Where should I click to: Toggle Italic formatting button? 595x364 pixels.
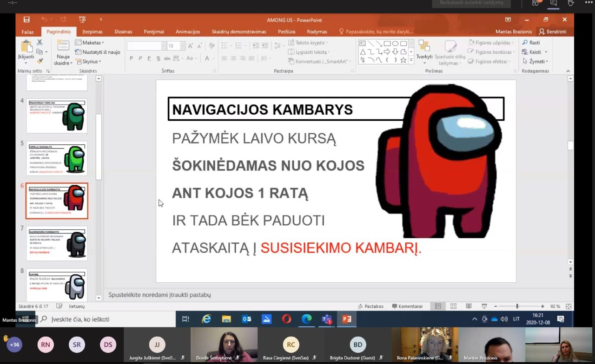tap(140, 58)
